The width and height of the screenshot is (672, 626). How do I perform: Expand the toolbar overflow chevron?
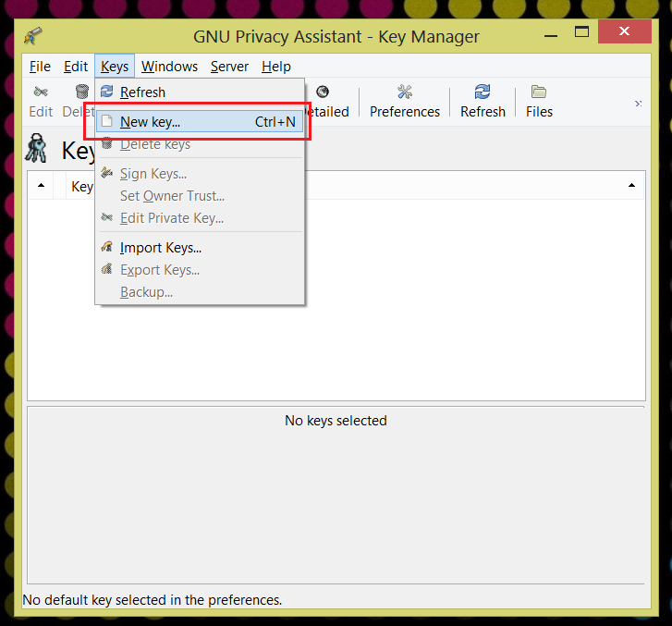[638, 103]
